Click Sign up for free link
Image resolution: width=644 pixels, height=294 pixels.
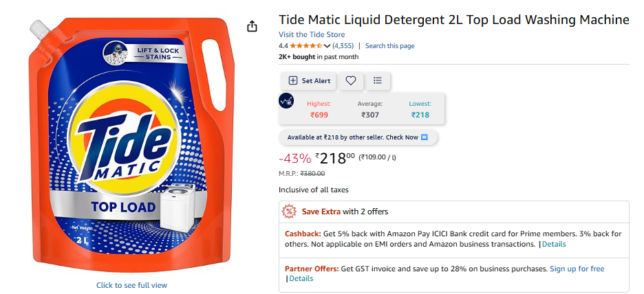coord(577,269)
